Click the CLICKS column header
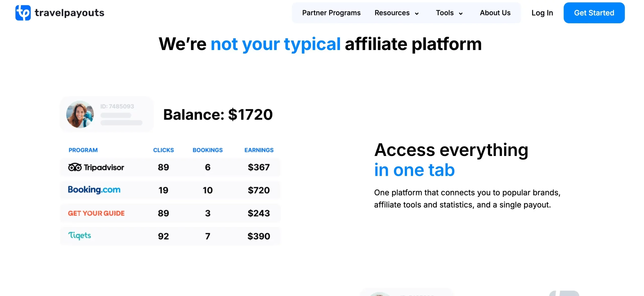The width and height of the screenshot is (644, 296). [163, 150]
